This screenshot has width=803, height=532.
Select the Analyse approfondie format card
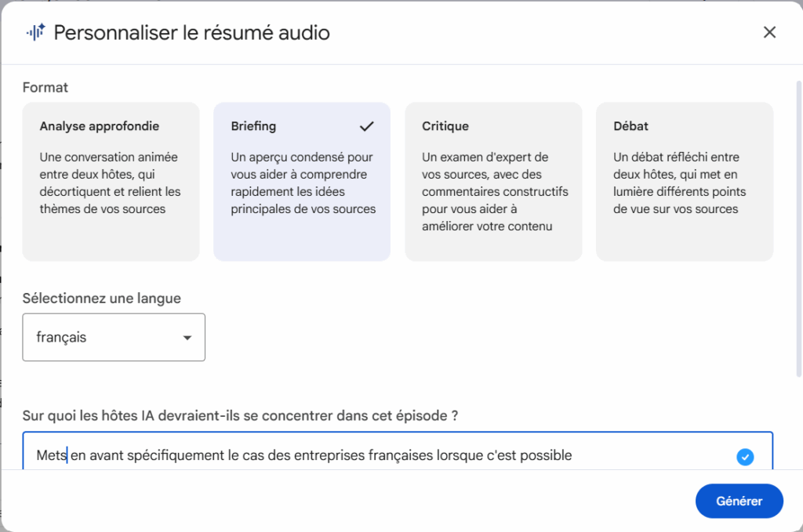[x=111, y=181]
